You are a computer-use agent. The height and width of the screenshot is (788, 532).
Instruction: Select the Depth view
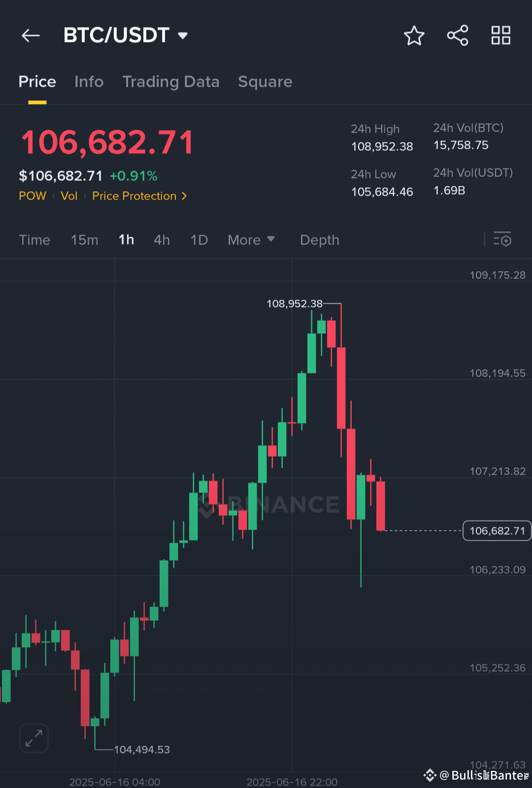319,240
